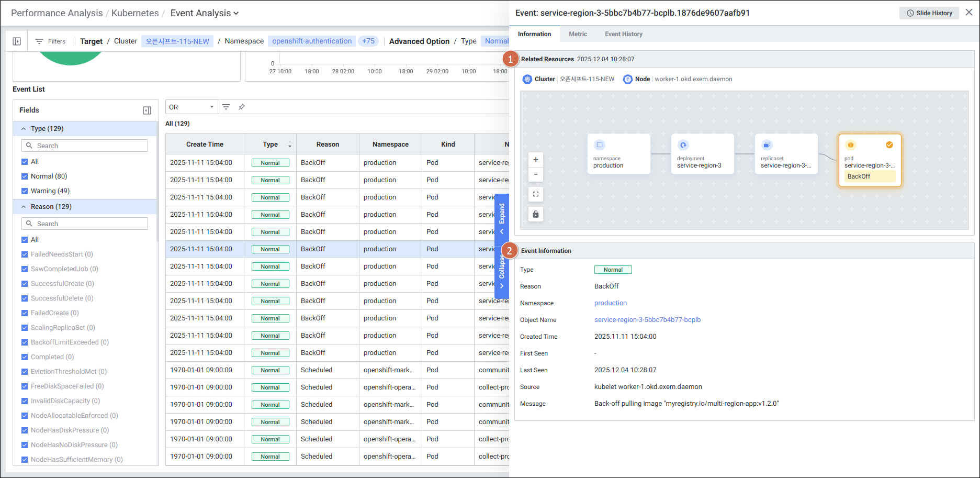980x478 pixels.
Task: Zoom in on the topology graph
Action: coord(535,160)
